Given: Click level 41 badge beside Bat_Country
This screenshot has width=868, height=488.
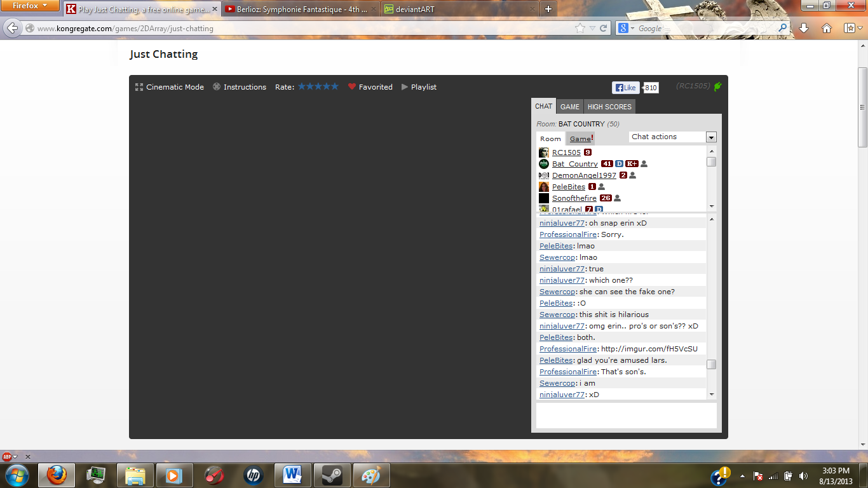Looking at the screenshot, I should [x=607, y=164].
